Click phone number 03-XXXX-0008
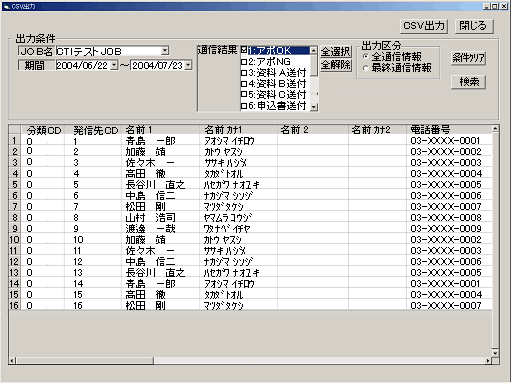 pos(449,217)
